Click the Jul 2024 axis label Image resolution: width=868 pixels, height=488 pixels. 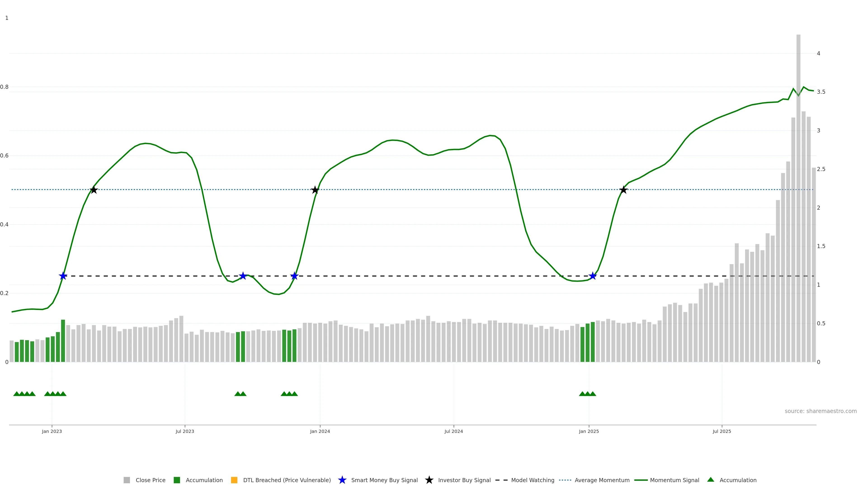click(453, 432)
